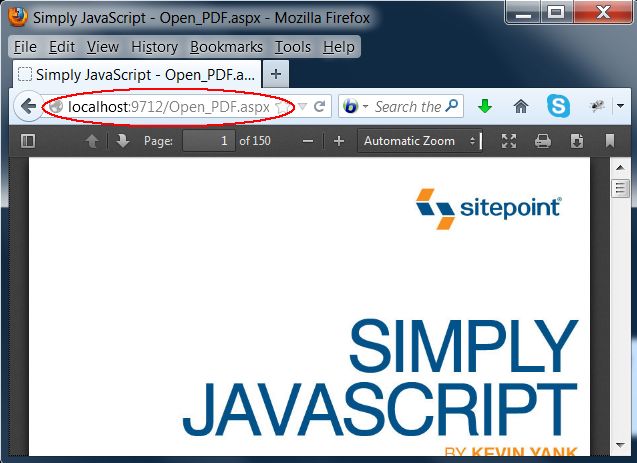Switch to presentation fullscreen mode
Image resolution: width=637 pixels, height=463 pixels.
coord(509,141)
